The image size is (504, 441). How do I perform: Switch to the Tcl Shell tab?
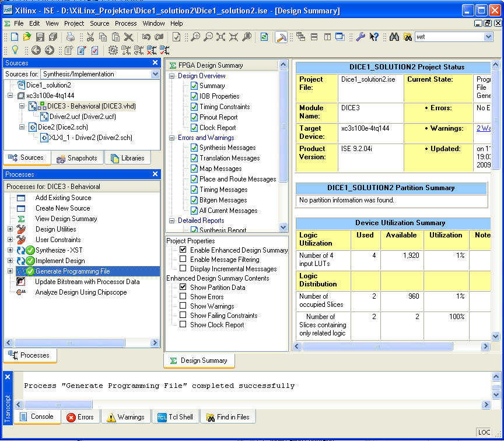[x=176, y=417]
